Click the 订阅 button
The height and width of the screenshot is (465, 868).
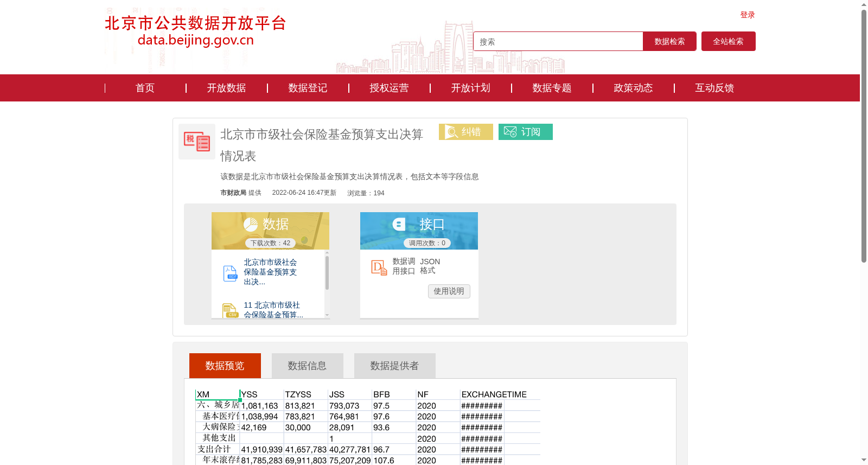pyautogui.click(x=526, y=132)
